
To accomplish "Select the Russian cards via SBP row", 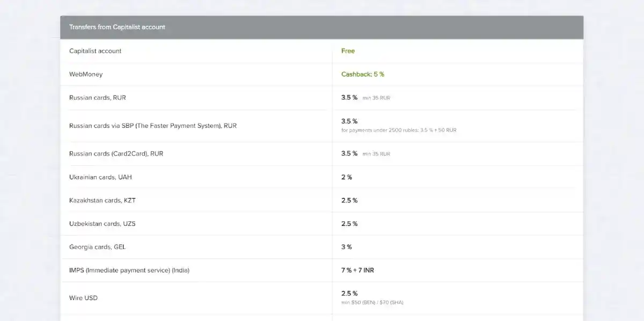I will (x=152, y=126).
